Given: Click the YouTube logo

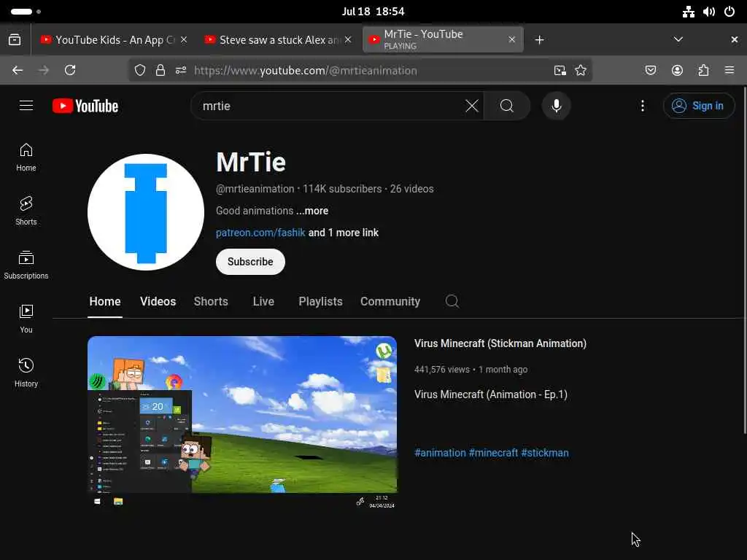Looking at the screenshot, I should point(85,106).
